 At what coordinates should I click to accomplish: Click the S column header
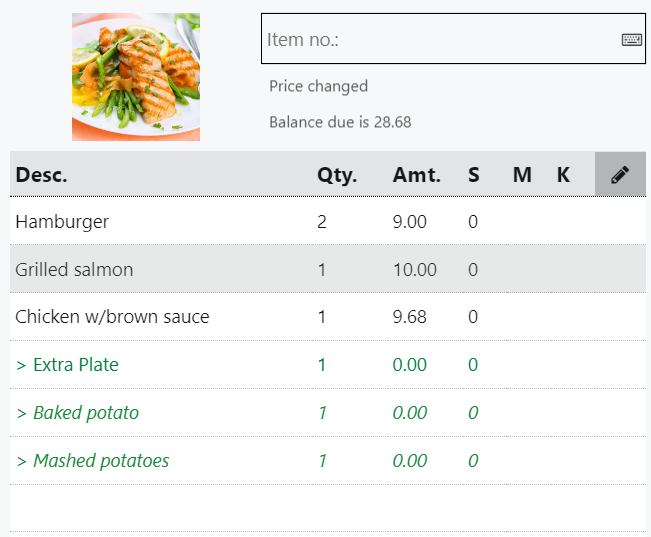coord(474,175)
